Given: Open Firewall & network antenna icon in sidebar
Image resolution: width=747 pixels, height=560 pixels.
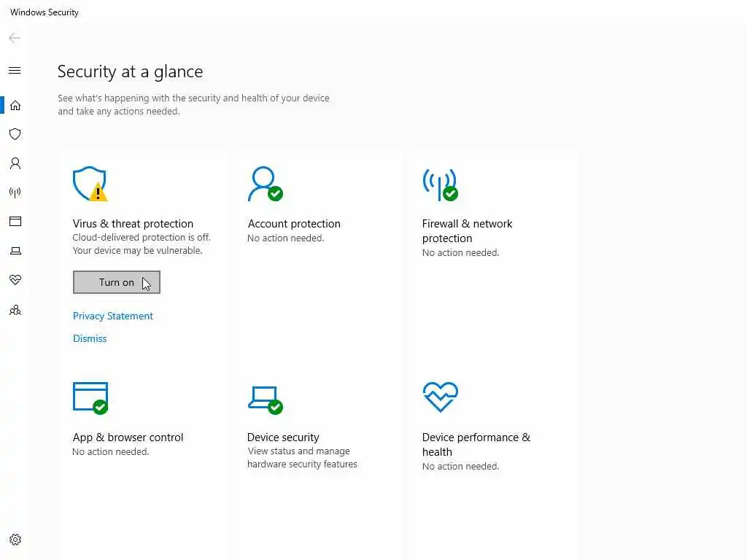Looking at the screenshot, I should click(15, 192).
